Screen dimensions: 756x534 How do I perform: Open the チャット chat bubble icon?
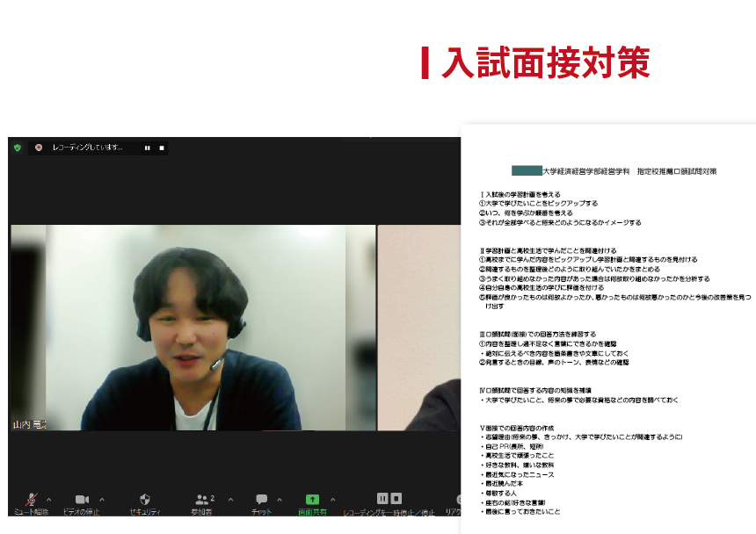(261, 499)
